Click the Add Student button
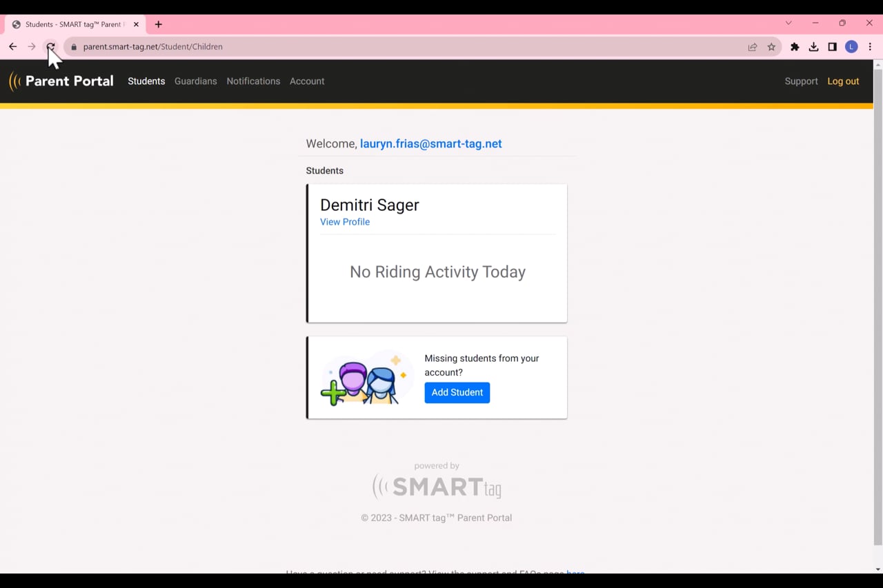883x588 pixels. [x=457, y=393]
